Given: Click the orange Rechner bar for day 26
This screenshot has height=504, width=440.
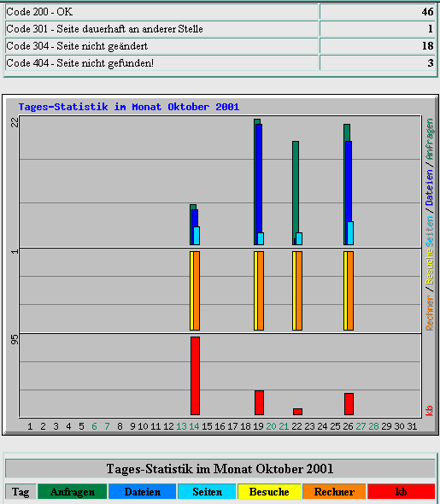Looking at the screenshot, I should [x=350, y=291].
